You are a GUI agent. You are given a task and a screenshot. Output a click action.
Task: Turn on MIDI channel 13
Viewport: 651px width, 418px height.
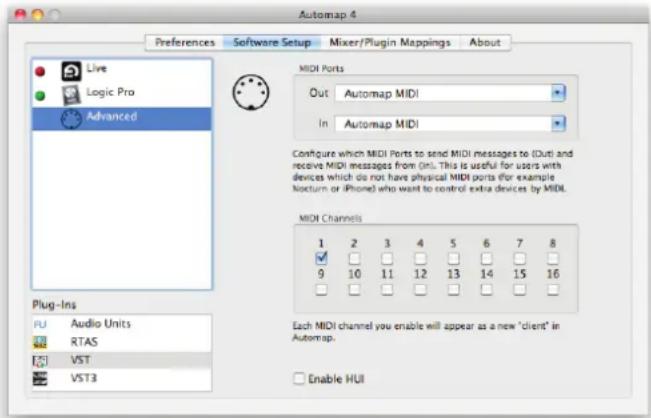pos(453,289)
